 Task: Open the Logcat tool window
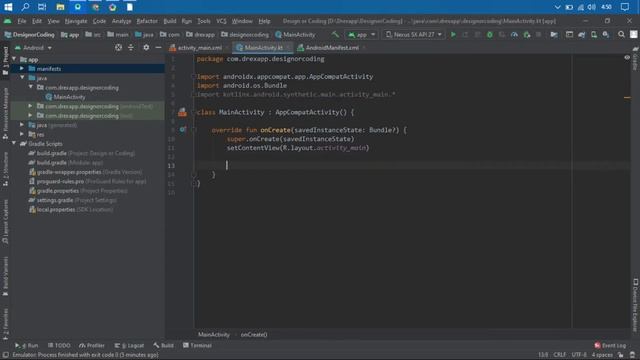point(130,346)
